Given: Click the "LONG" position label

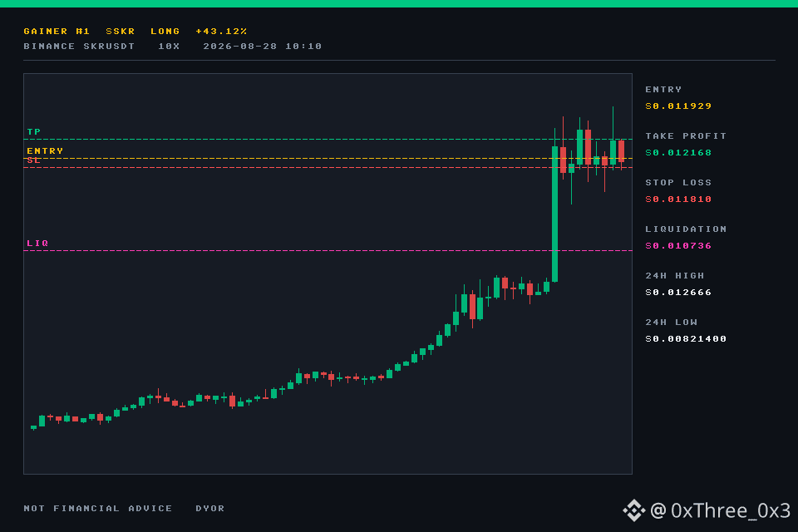Looking at the screenshot, I should 165,31.
